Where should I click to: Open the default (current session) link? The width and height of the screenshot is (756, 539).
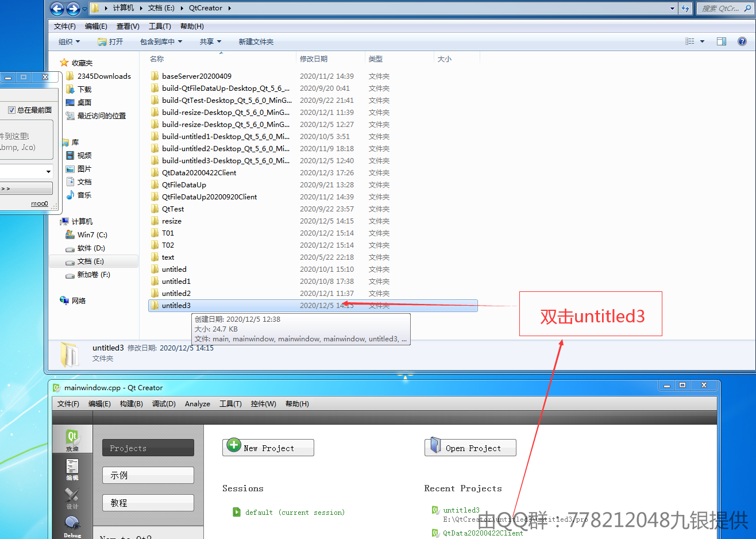pyautogui.click(x=295, y=512)
